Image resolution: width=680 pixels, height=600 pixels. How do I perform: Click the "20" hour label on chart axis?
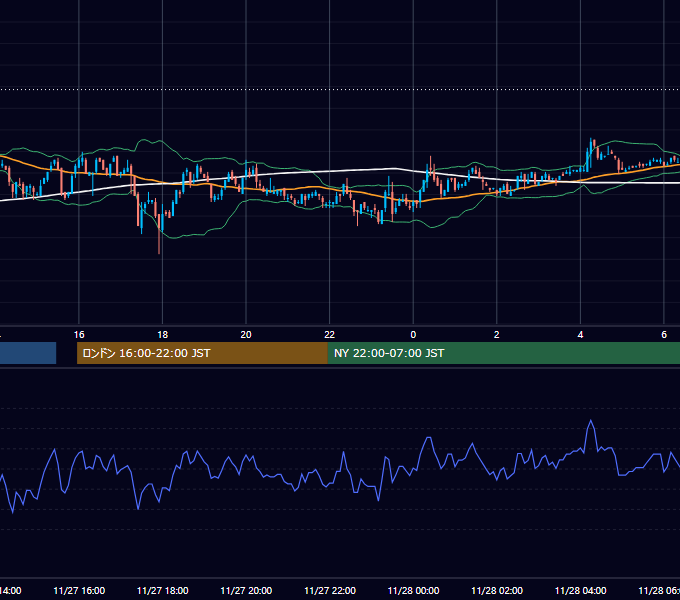click(246, 335)
